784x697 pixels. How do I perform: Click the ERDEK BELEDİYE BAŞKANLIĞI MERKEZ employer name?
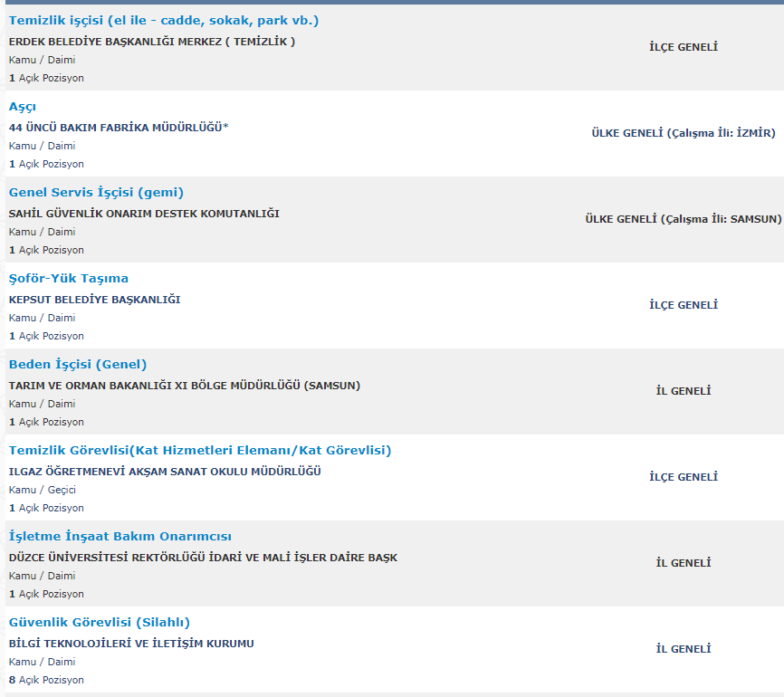(x=151, y=42)
